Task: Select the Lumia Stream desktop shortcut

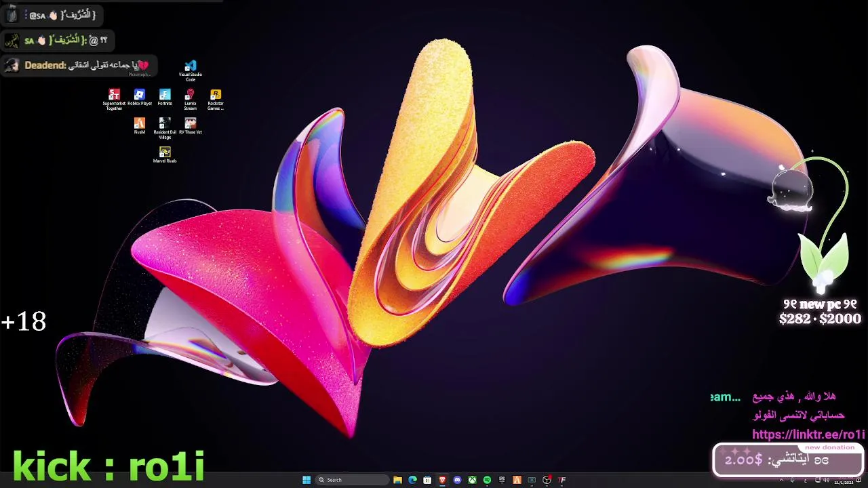Action: click(190, 100)
